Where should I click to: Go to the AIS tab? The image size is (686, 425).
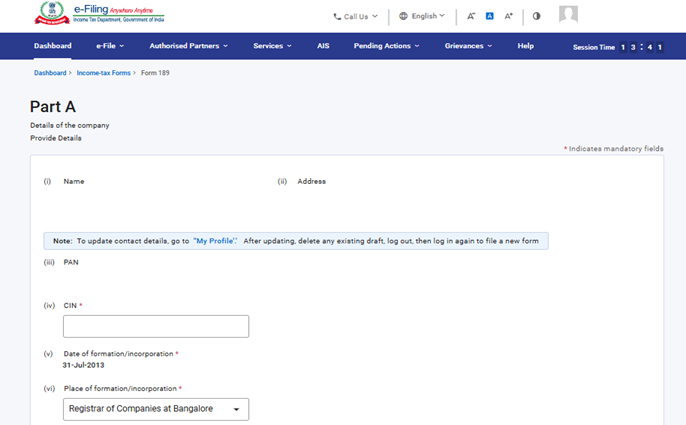[x=323, y=46]
